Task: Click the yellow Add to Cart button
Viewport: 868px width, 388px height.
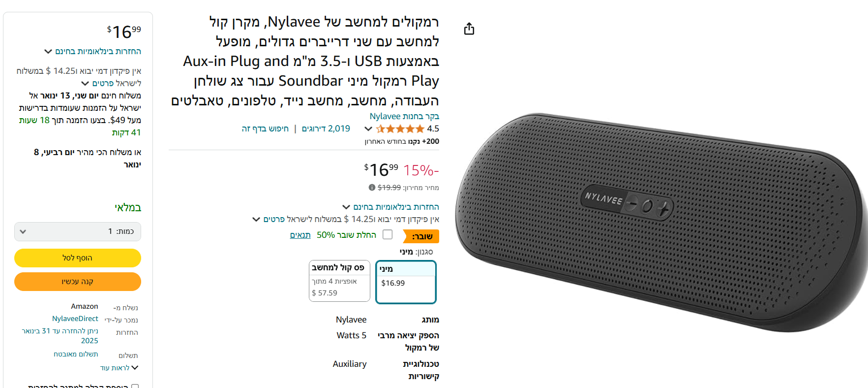Action: 78,258
